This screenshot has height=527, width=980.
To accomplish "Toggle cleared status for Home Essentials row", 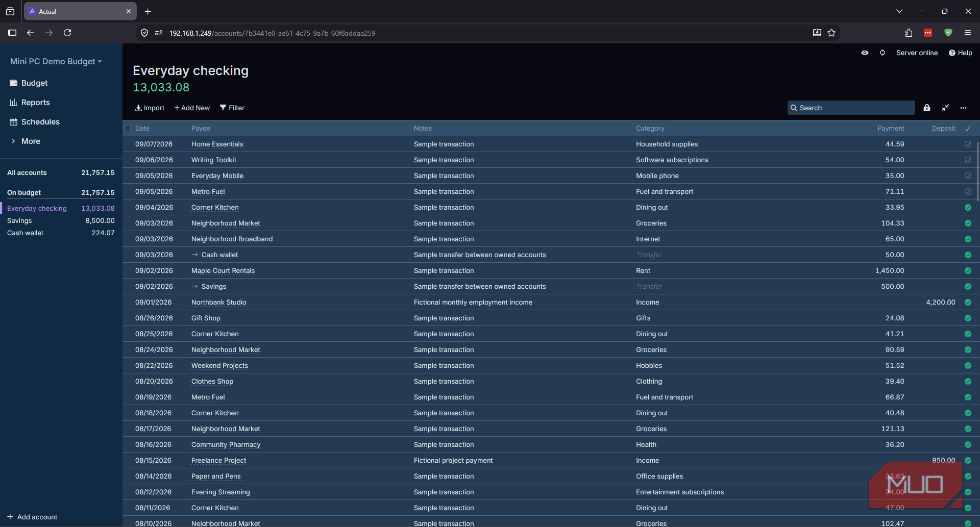I will pos(968,144).
